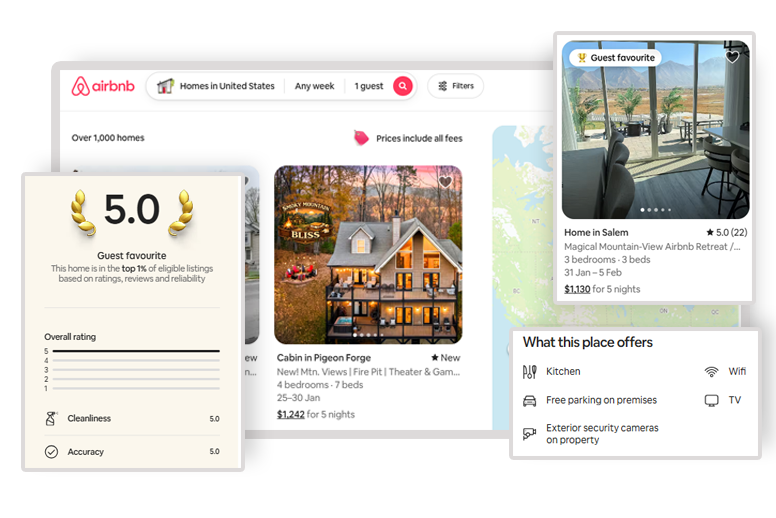Click the $1,130 price link
The height and width of the screenshot is (518, 776).
pos(577,289)
